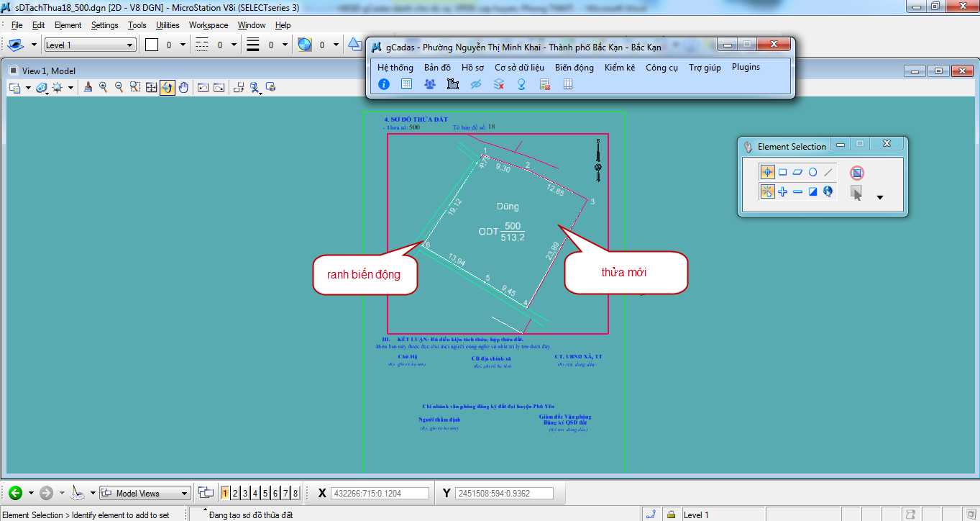Screen dimensions: 980x521
Task: Toggle view number 5 button
Action: pyautogui.click(x=265, y=493)
